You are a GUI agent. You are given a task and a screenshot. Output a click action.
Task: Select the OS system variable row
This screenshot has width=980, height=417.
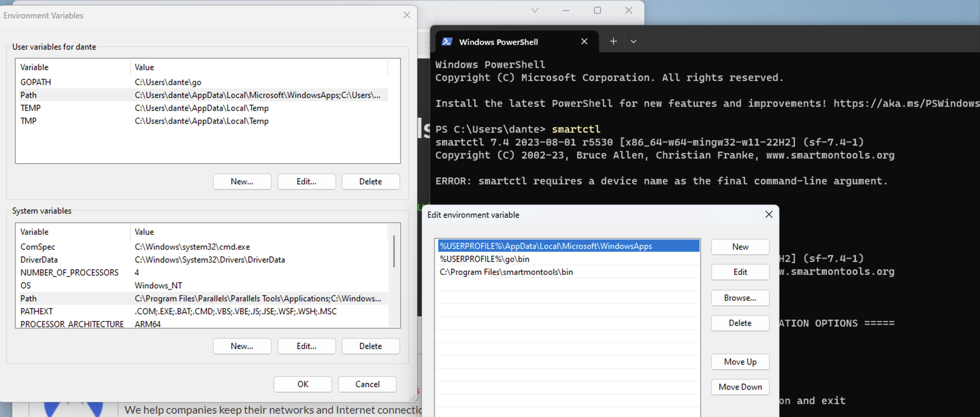tap(203, 285)
